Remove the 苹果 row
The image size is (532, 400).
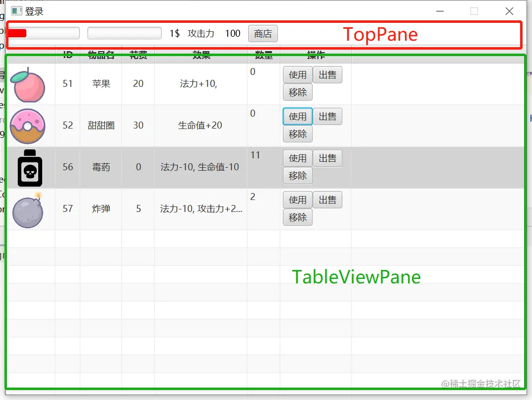click(298, 92)
